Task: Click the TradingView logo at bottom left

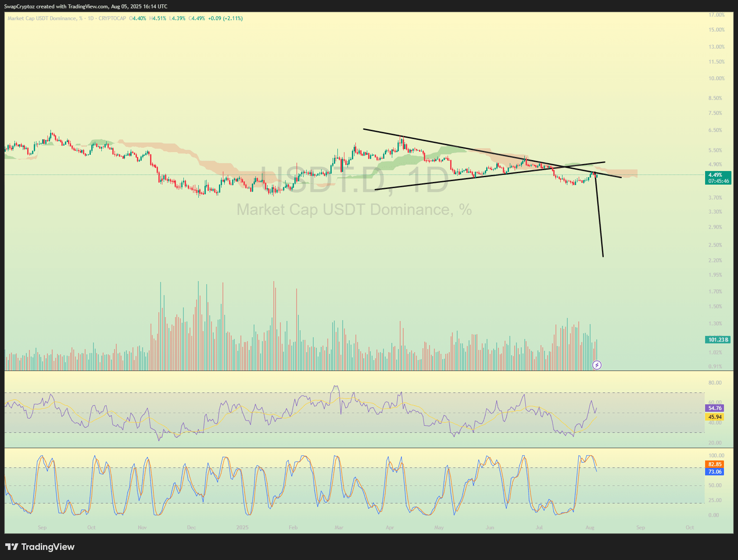Action: click(40, 547)
